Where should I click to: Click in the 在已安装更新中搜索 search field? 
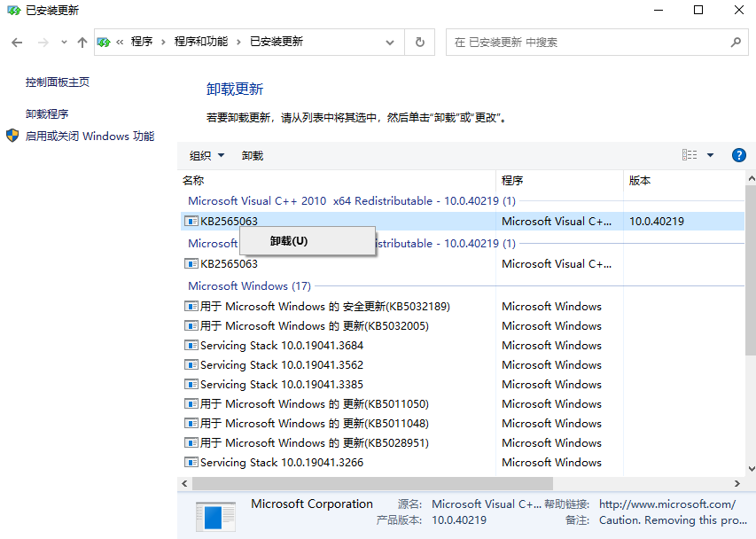click(x=585, y=42)
